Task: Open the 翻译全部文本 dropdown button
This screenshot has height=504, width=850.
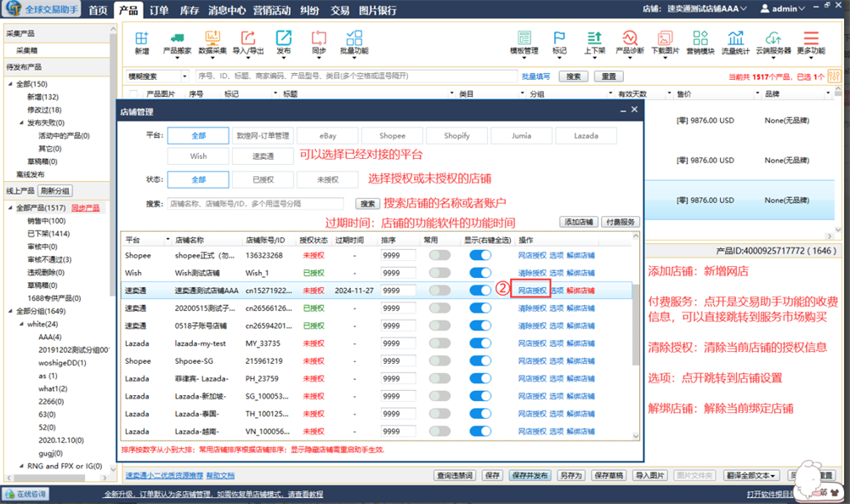Action: [x=751, y=475]
